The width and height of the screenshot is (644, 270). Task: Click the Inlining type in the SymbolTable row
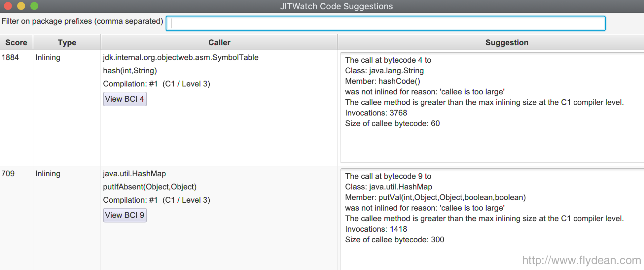(x=48, y=57)
